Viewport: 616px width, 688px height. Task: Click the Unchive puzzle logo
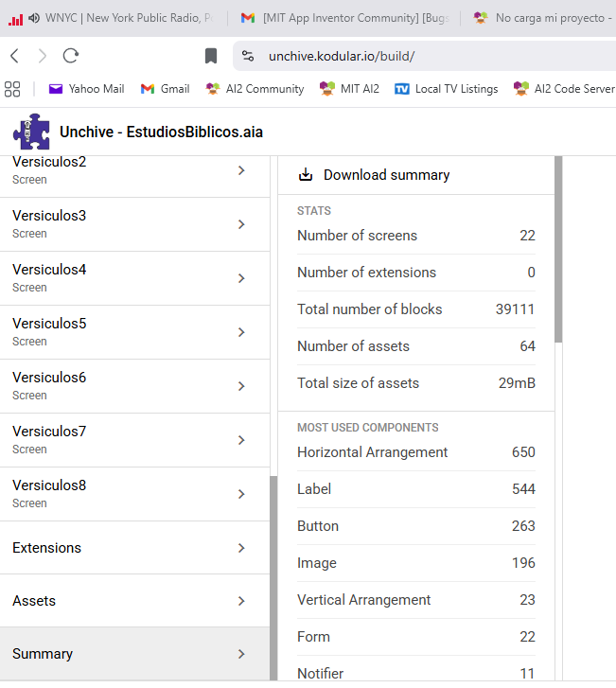point(31,132)
